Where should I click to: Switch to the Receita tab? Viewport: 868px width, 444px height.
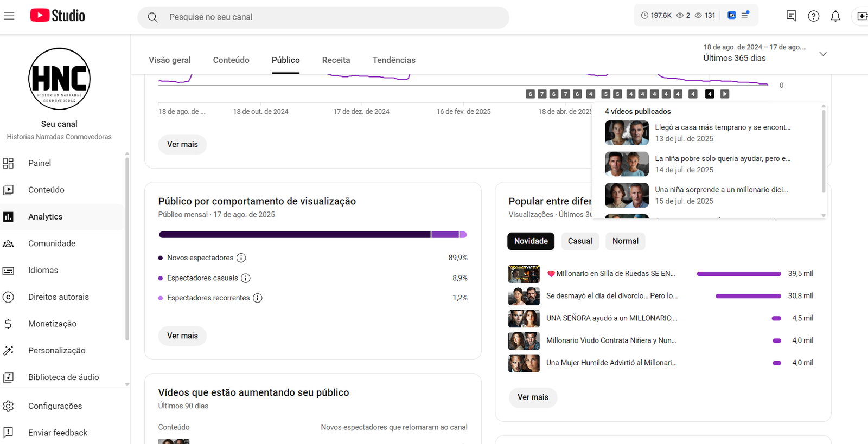point(336,60)
